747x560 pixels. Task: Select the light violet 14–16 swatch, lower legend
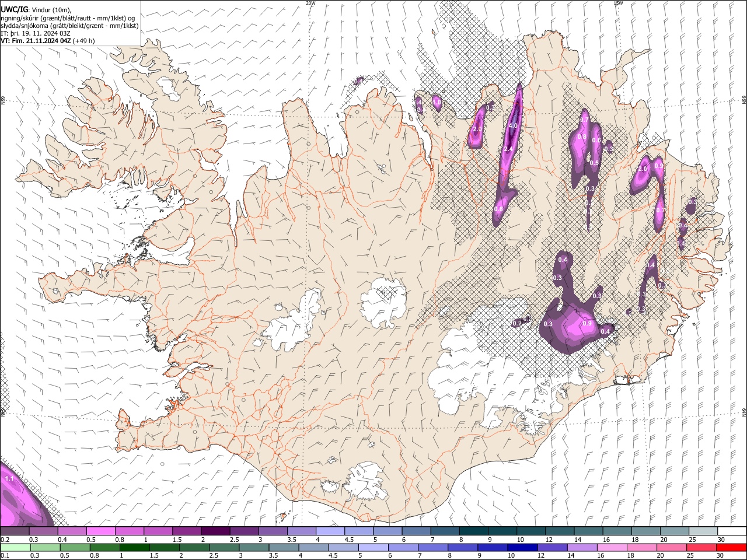pos(582,547)
